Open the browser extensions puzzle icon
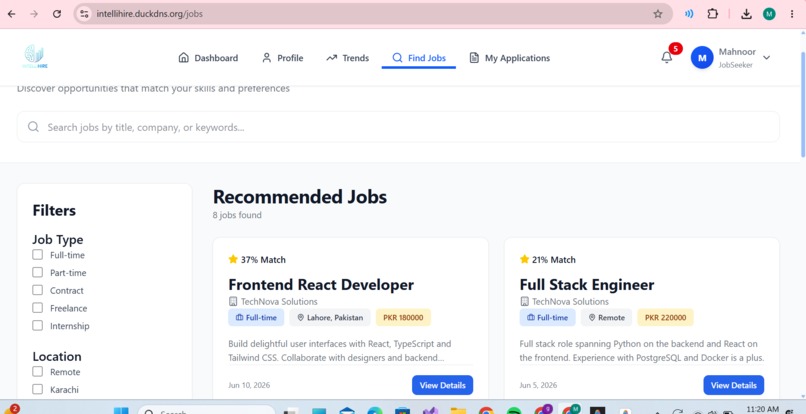 pos(712,14)
